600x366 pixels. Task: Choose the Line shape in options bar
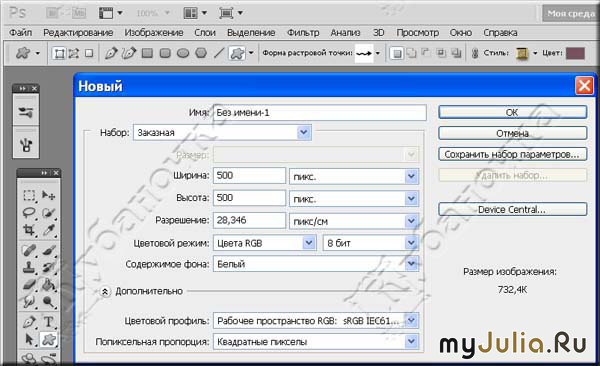[x=219, y=53]
